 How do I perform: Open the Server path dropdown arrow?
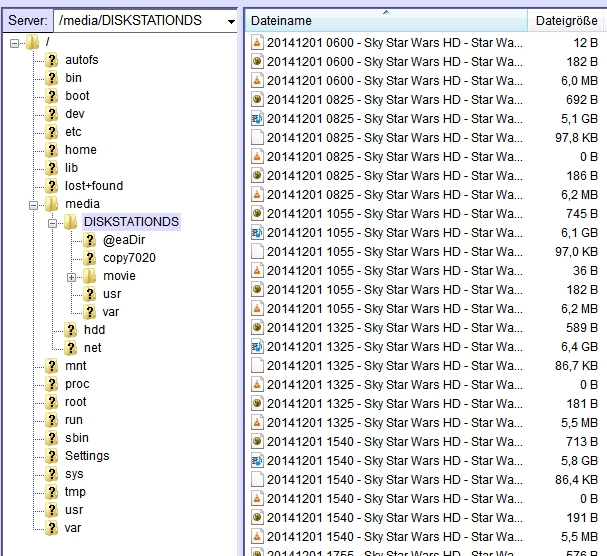tap(231, 21)
